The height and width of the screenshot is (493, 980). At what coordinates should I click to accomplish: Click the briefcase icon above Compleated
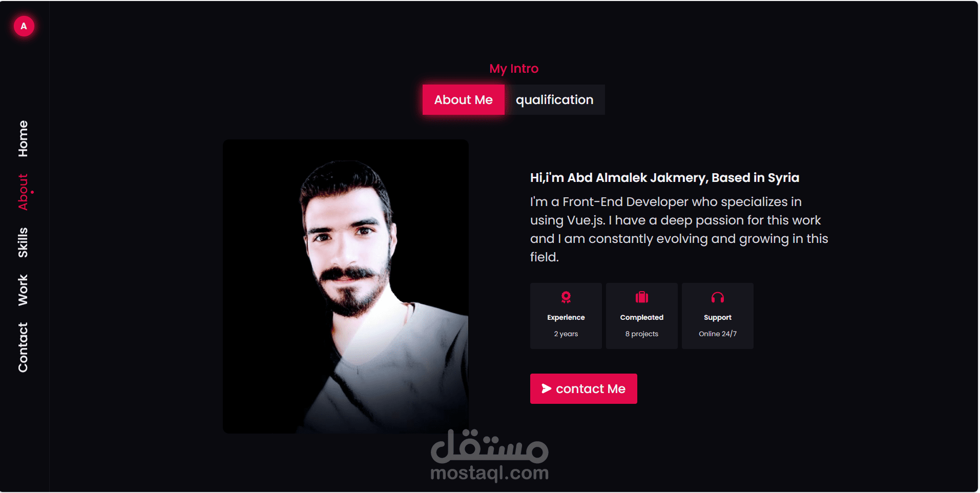point(642,297)
